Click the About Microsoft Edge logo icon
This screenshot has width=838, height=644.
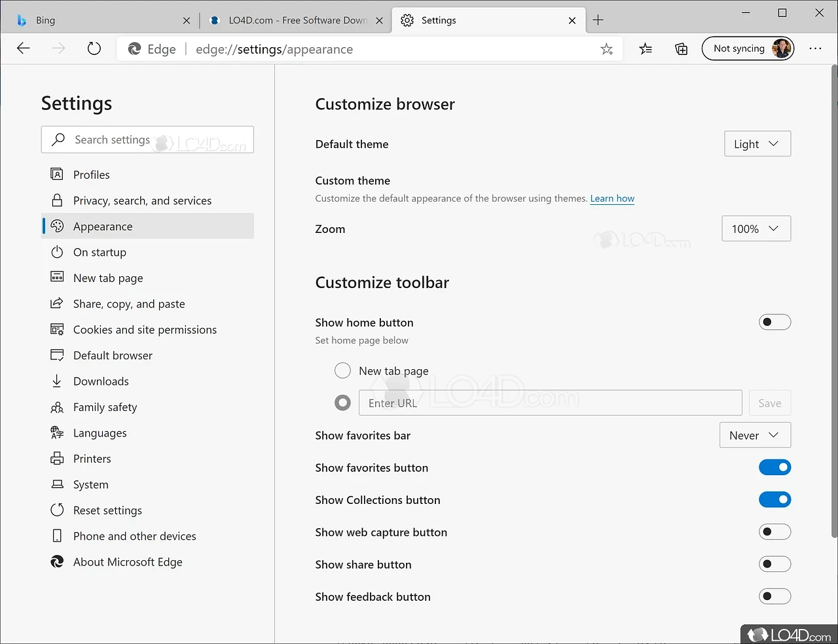(57, 562)
